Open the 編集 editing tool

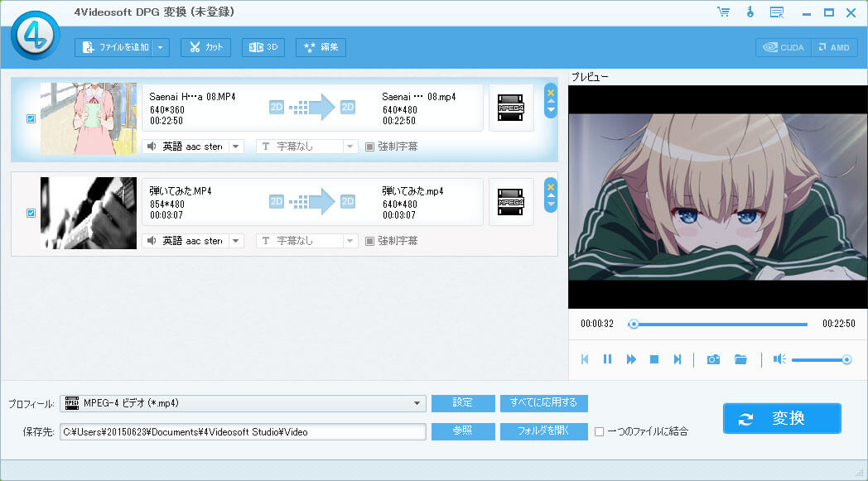pyautogui.click(x=321, y=47)
